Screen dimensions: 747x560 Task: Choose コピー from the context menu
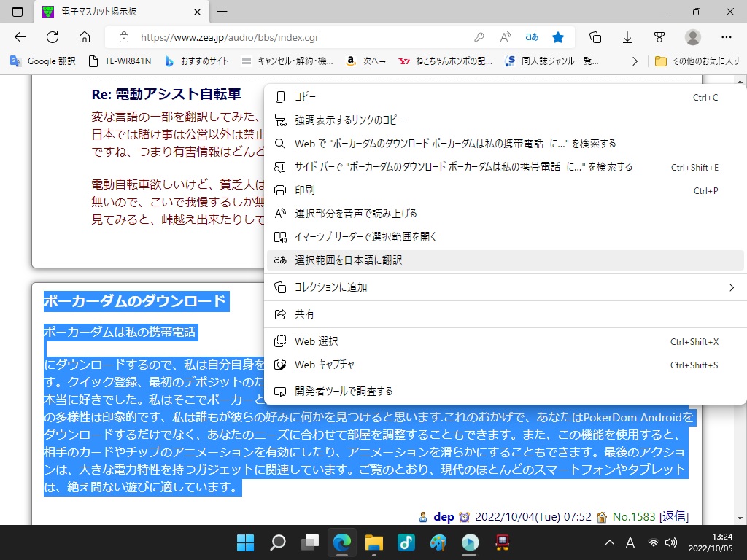click(x=506, y=97)
